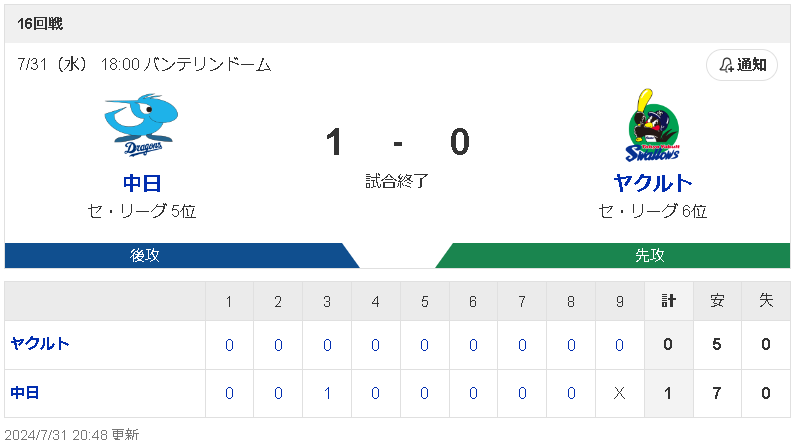
Task: Click the Yakult Swallows team logo
Action: click(653, 125)
